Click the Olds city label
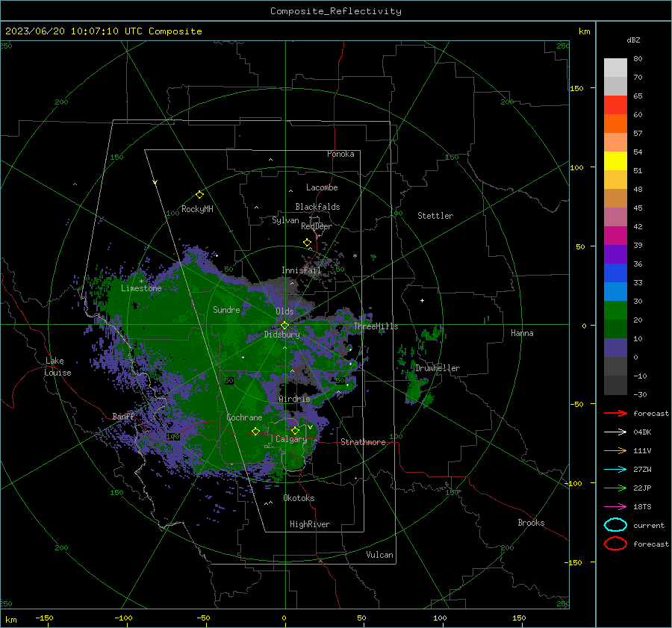Screen dimensions: 672x628 (284, 311)
